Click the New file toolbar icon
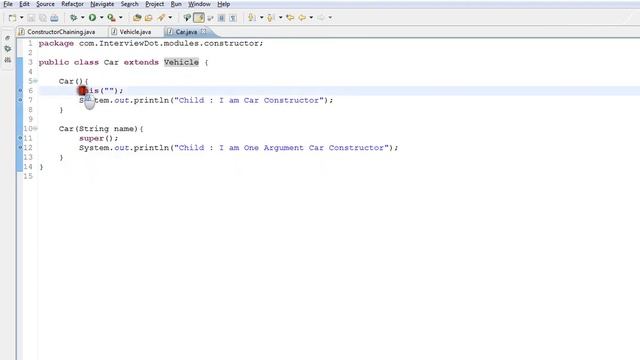640x360 pixels. (12, 18)
